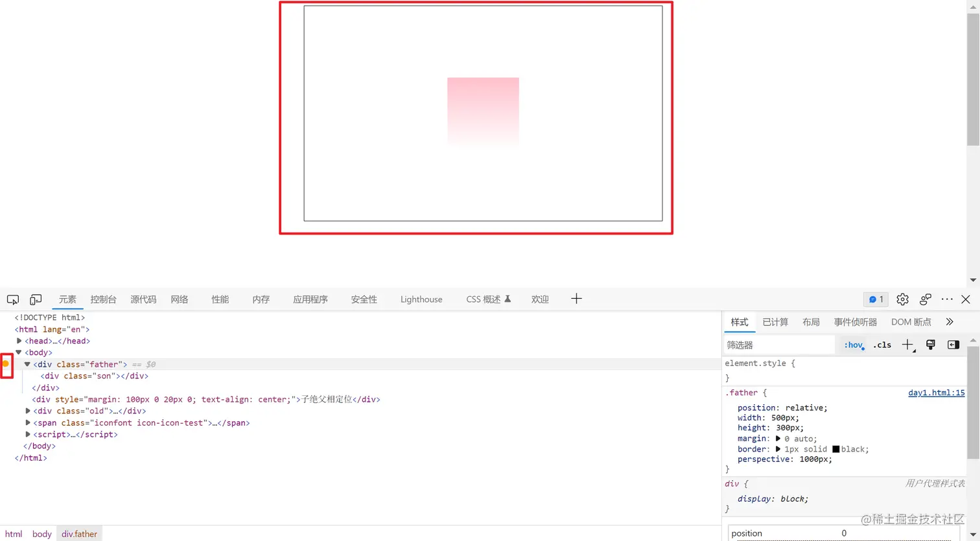Expand the script element node
The width and height of the screenshot is (980, 541).
coord(27,434)
